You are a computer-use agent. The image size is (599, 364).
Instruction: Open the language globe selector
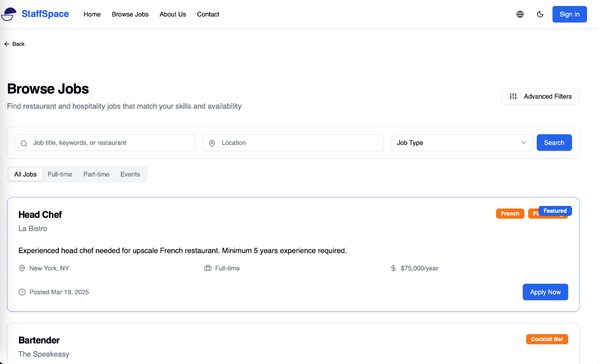[x=520, y=14]
